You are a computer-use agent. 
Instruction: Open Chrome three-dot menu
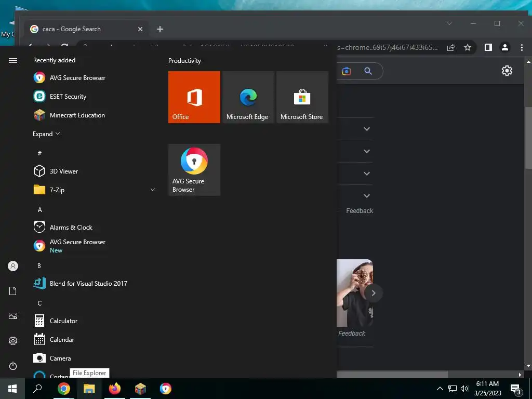(x=522, y=47)
